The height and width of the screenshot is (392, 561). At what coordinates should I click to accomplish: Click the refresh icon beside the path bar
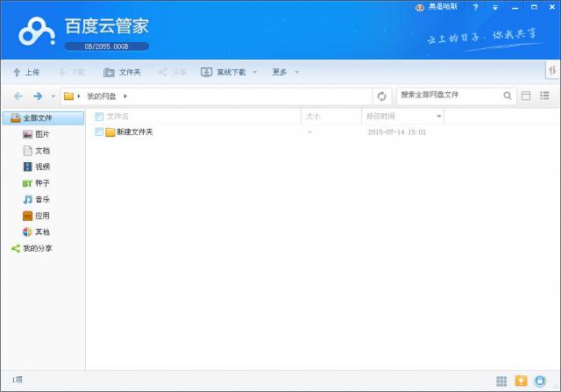381,96
